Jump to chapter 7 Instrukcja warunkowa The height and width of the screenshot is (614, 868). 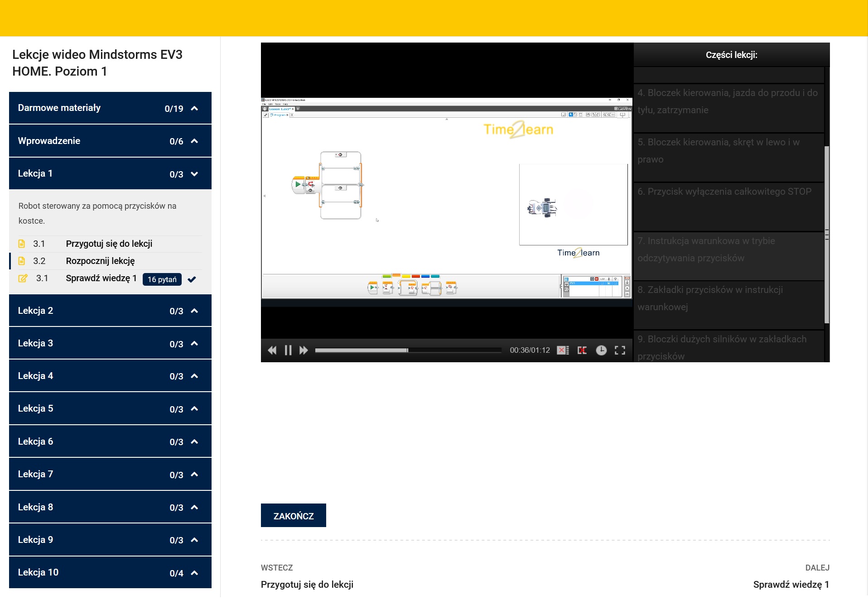click(728, 256)
